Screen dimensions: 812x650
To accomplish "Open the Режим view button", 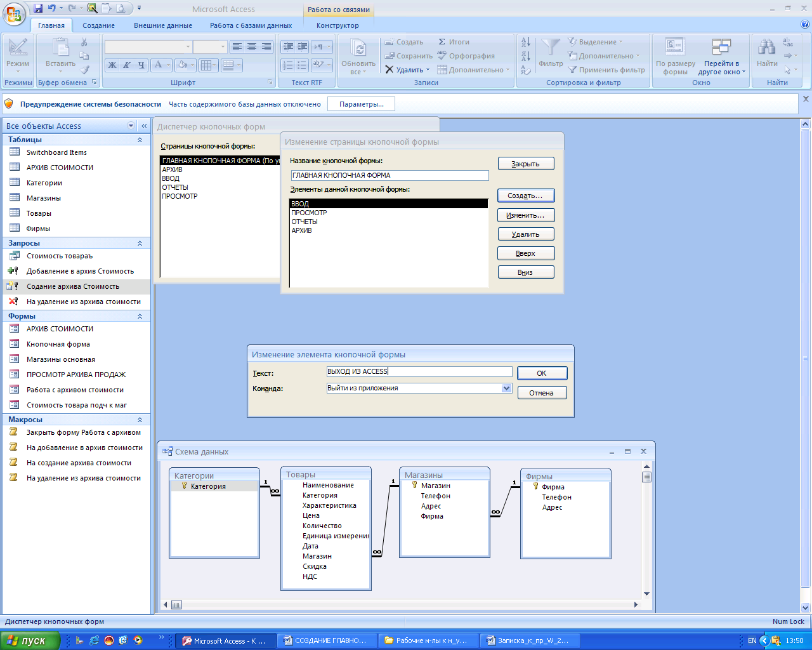I will pyautogui.click(x=18, y=55).
